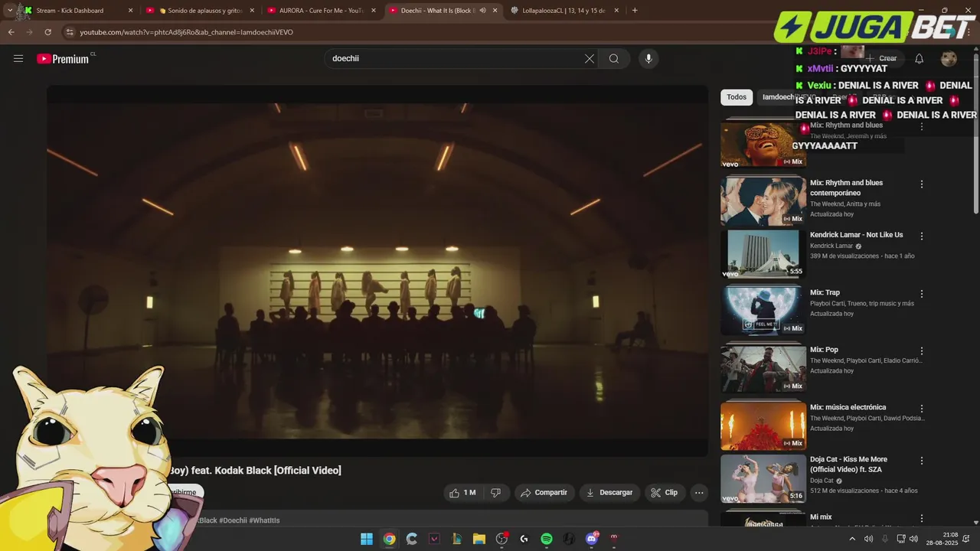Open Doja Cat Kiss Me More thumbnail
980x551 pixels.
[763, 478]
